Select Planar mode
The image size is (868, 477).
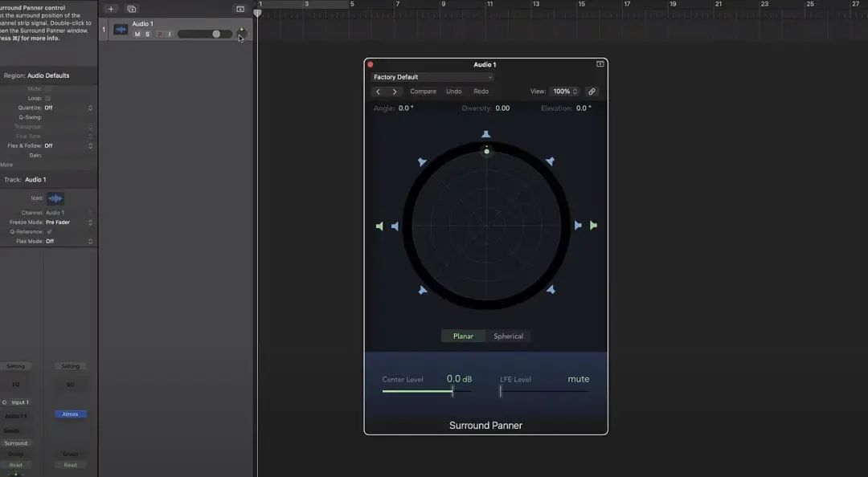(x=464, y=336)
